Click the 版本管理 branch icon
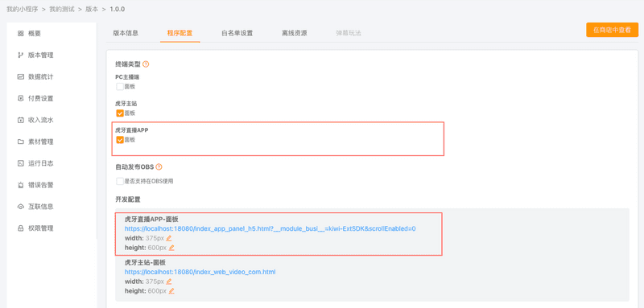Viewport: 644px width, 308px height. click(x=20, y=55)
